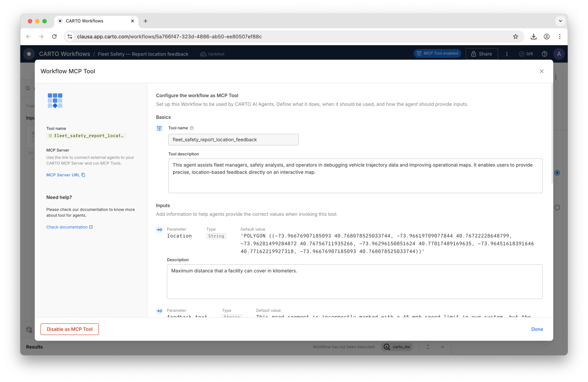Image resolution: width=588 pixels, height=382 pixels.
Task: Open the help question mark icon
Action: (x=544, y=54)
